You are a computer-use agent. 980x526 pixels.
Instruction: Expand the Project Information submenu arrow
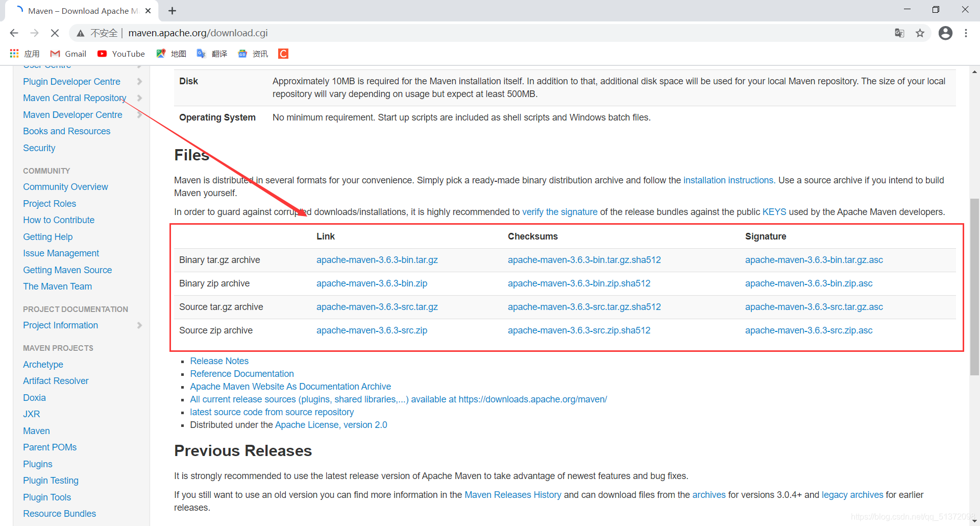pos(139,325)
